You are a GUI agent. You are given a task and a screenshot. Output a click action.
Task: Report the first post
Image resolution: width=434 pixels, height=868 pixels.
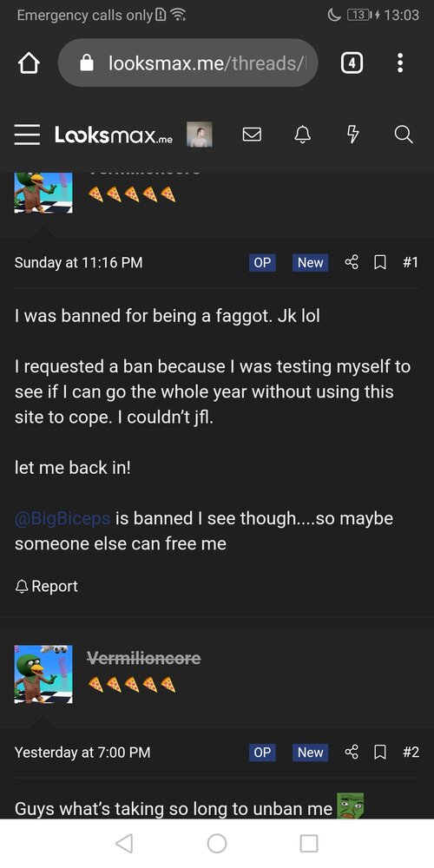click(47, 586)
